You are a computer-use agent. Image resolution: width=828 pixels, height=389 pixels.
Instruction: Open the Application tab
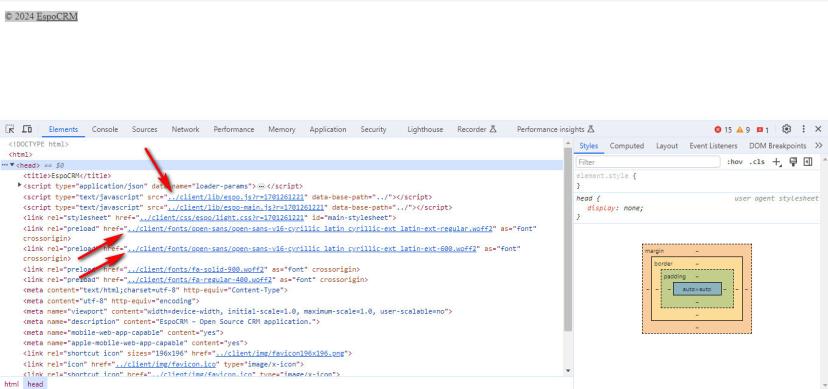328,129
